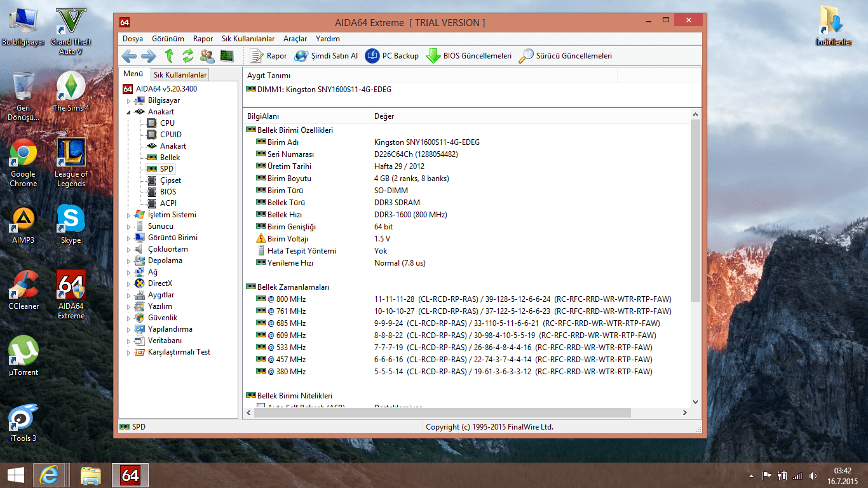This screenshot has width=868, height=488.
Task: Click the Birim Voltajı row with warning icon
Action: click(x=467, y=239)
